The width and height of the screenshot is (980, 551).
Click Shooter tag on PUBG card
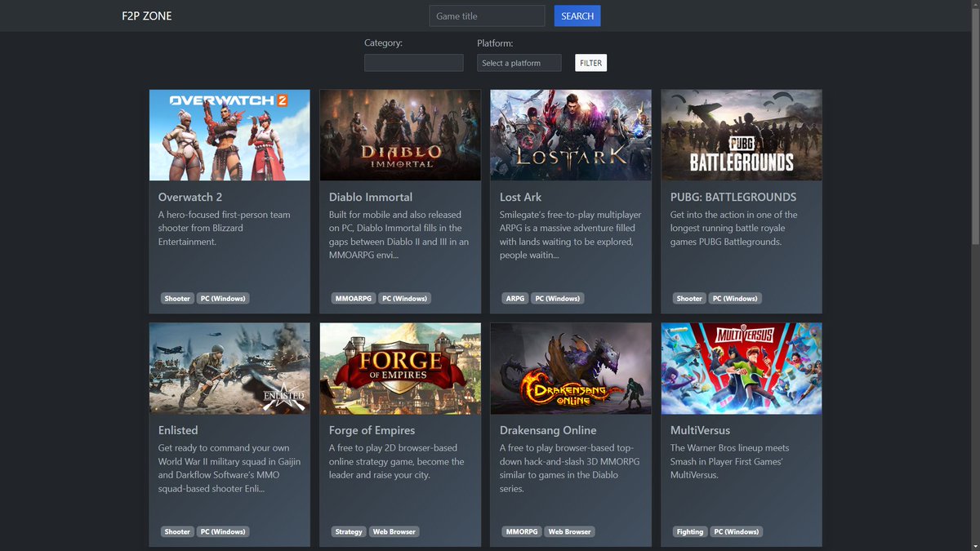point(689,299)
